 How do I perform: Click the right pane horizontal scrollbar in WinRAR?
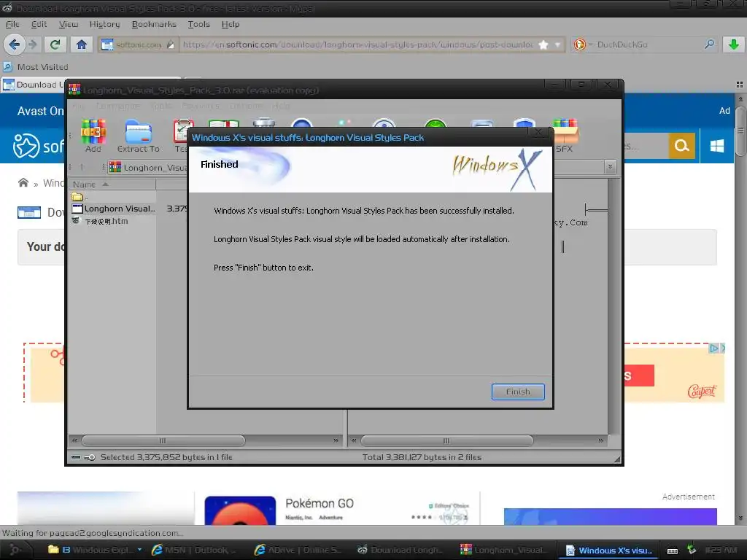(x=446, y=440)
